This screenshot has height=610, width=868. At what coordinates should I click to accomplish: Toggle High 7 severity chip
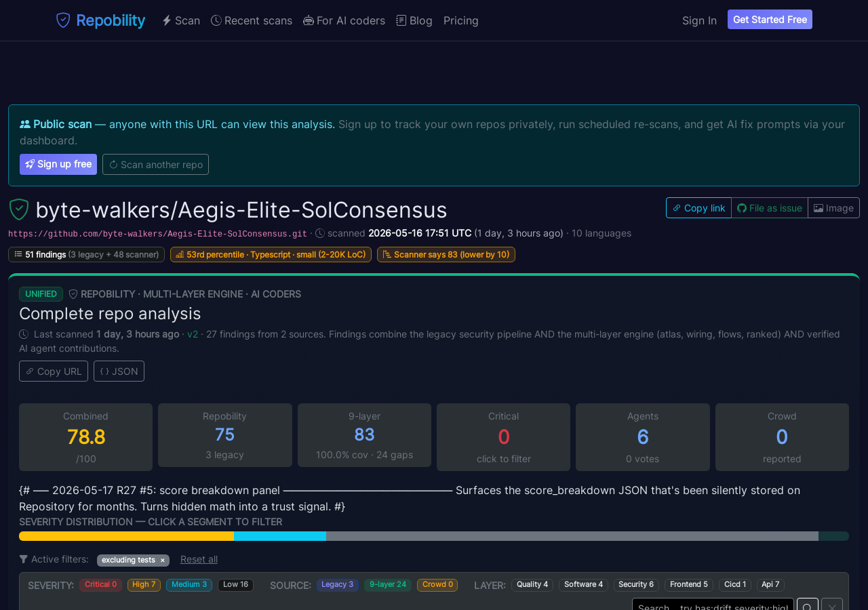click(x=144, y=584)
